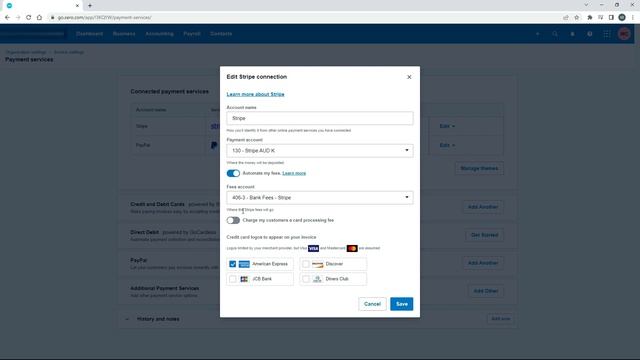
Task: Open the browser extensions puzzle icon
Action: (589, 18)
